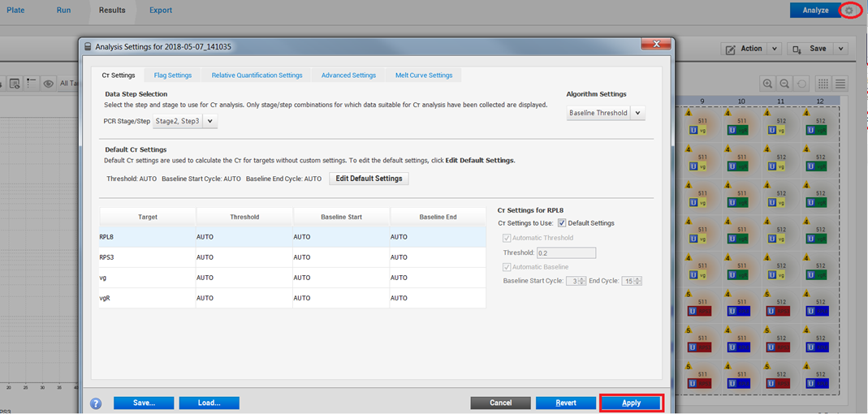
Task: Open the Baseline Threshold algorithm dropdown
Action: (x=637, y=112)
